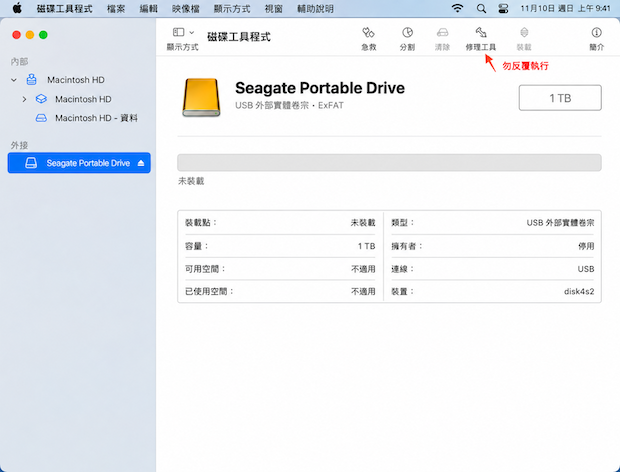Open Spotlight search icon
This screenshot has height=472, width=620.
(x=481, y=8)
